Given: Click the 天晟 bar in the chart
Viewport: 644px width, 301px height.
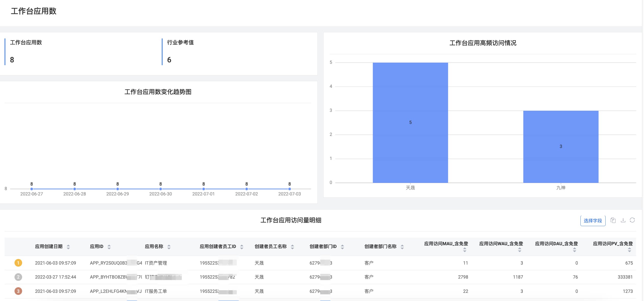Looking at the screenshot, I should [410, 122].
